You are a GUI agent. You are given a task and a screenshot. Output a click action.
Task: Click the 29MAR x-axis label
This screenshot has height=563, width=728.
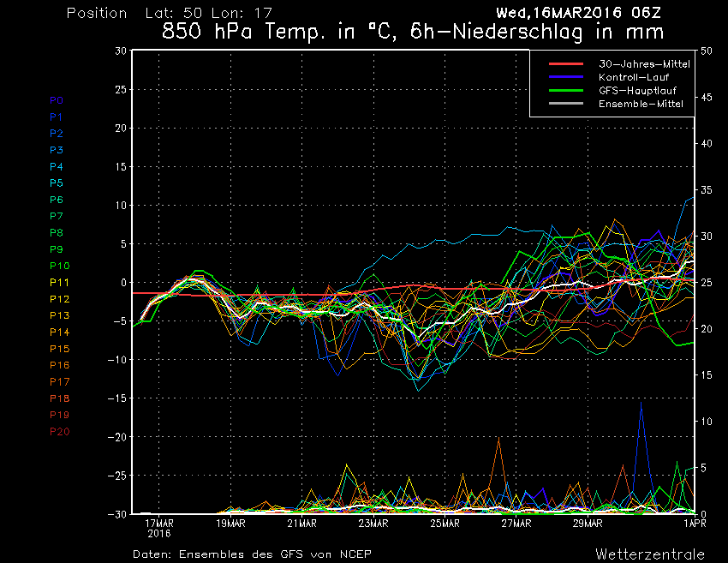pyautogui.click(x=588, y=524)
